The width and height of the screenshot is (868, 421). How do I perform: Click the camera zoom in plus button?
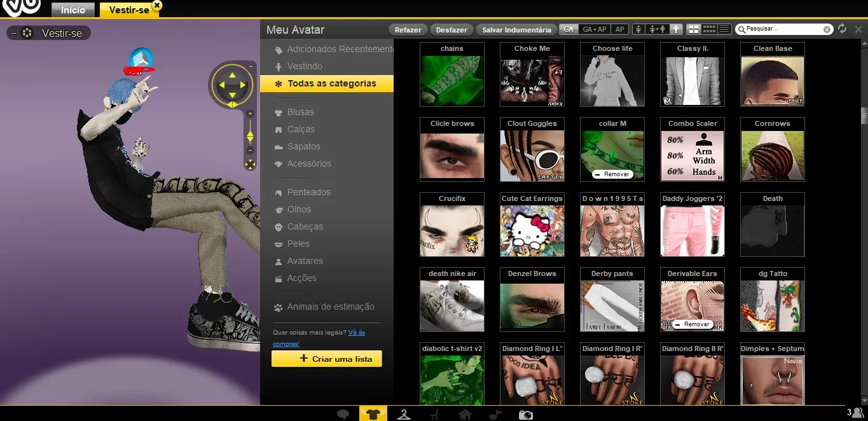pyautogui.click(x=250, y=114)
